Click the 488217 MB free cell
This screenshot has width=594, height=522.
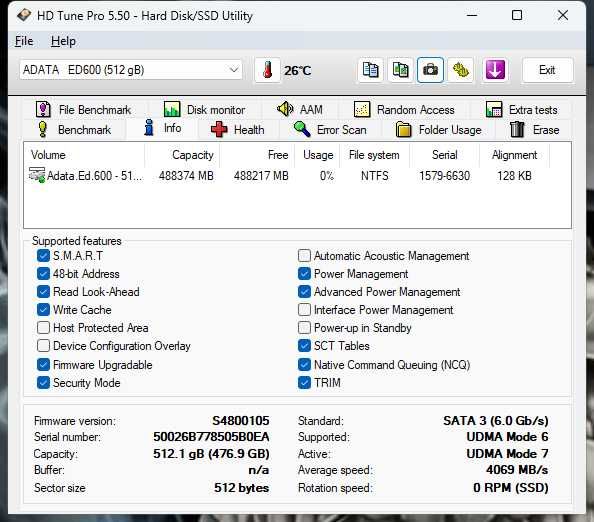261,176
